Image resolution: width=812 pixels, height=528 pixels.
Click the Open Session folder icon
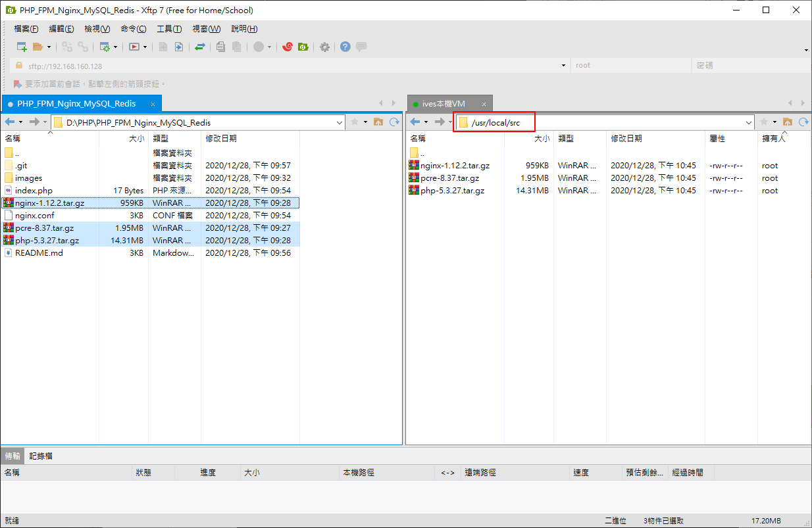38,47
